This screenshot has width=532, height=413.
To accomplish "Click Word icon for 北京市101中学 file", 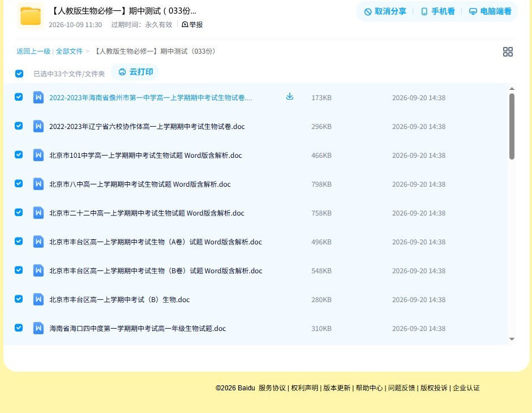I will [x=38, y=155].
